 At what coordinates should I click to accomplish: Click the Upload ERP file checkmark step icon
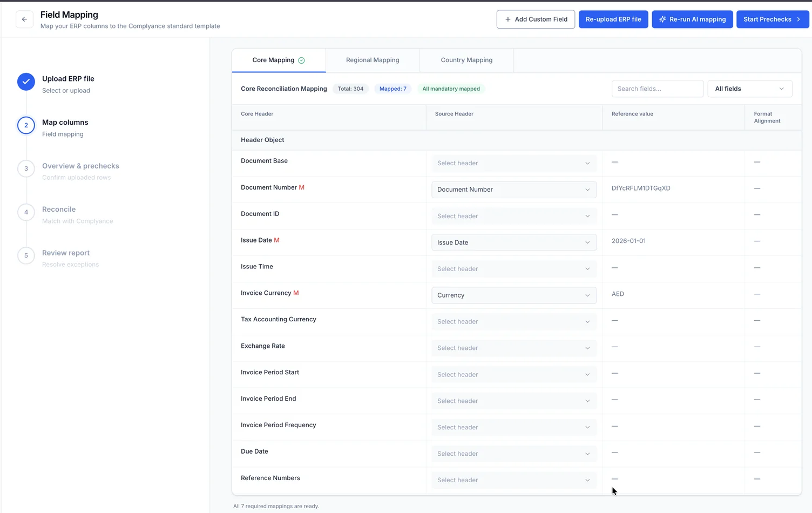click(x=26, y=82)
